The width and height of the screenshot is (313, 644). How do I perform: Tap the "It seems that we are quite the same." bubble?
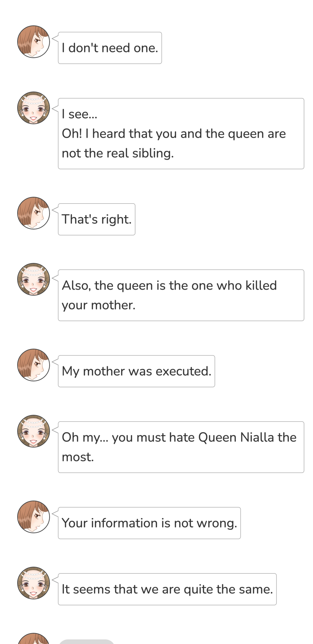pyautogui.click(x=167, y=589)
